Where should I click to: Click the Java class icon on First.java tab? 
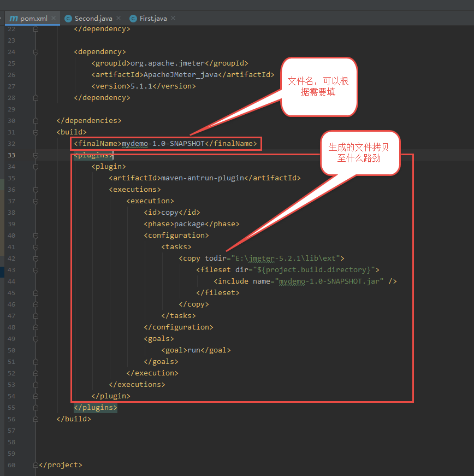tap(133, 18)
